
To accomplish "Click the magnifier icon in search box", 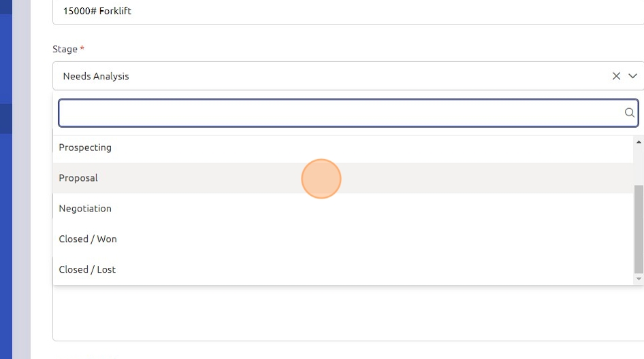I will [x=630, y=113].
